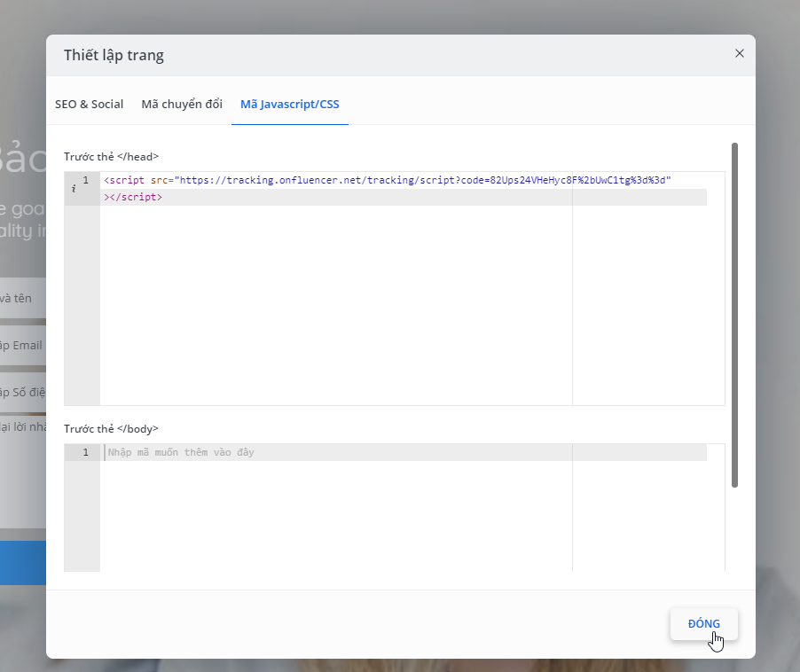
Task: Click the info marker beside head line 1
Action: coord(74,189)
